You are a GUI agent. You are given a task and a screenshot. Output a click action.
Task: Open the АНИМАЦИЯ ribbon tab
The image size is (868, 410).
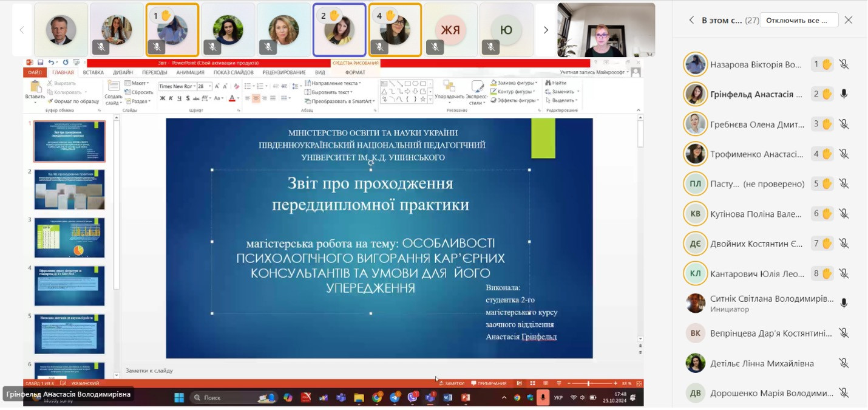[x=190, y=72]
